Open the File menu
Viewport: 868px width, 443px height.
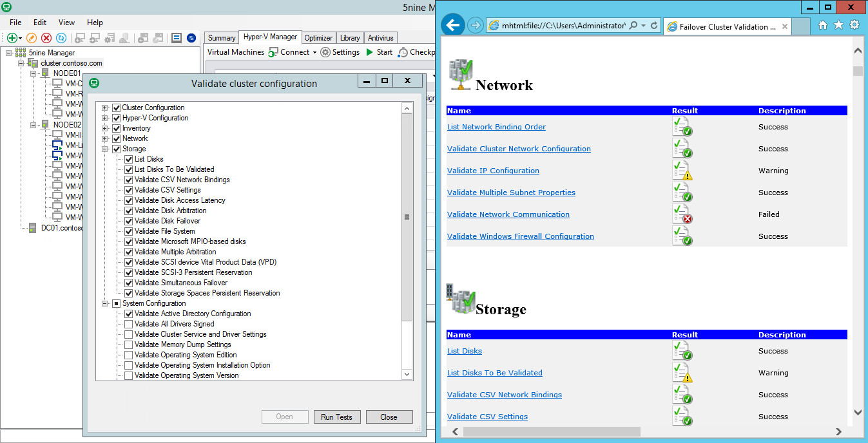point(15,23)
